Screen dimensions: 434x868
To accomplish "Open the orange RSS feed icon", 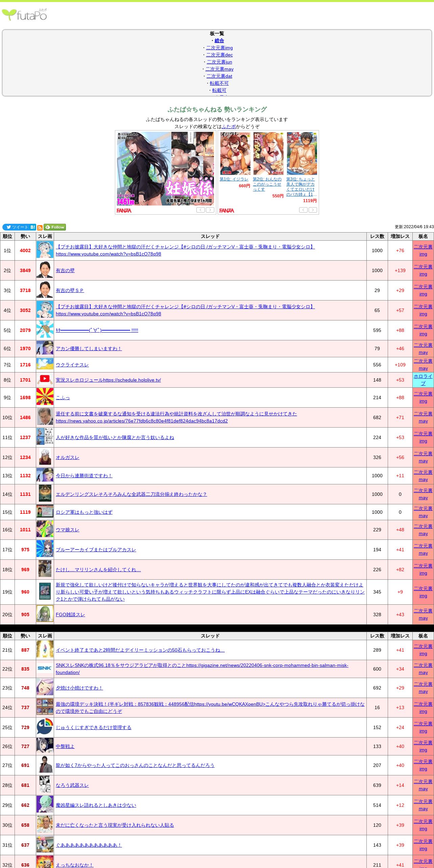I will point(40,228).
